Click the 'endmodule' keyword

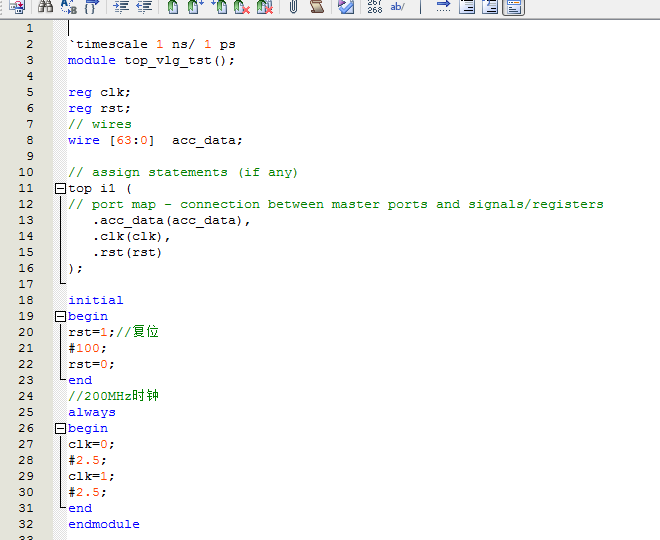tap(104, 524)
